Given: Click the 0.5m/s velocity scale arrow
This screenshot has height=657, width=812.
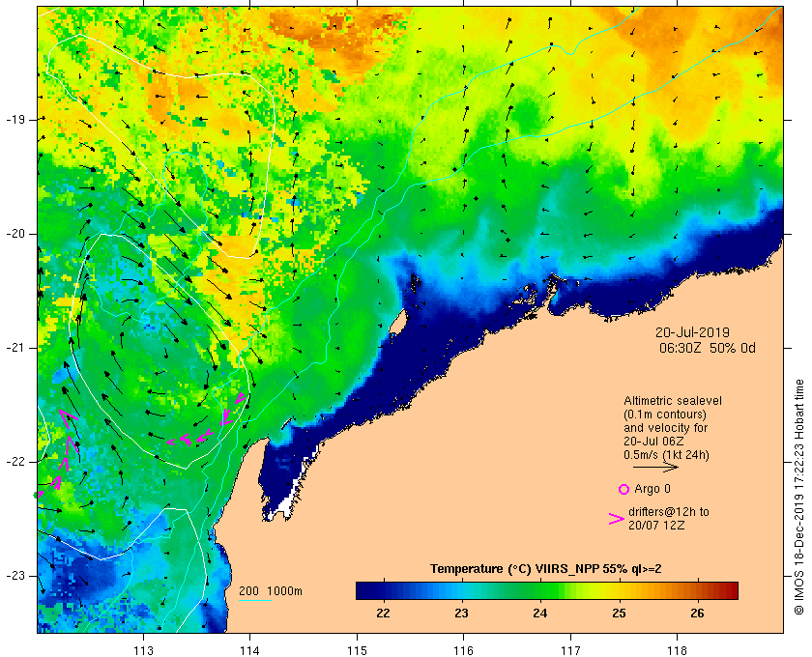Looking at the screenshot, I should pyautogui.click(x=655, y=468).
